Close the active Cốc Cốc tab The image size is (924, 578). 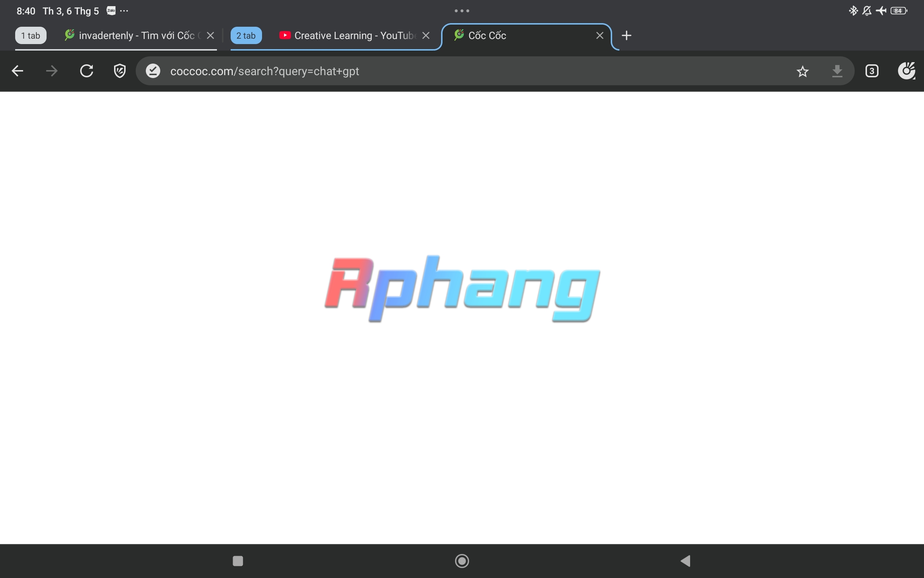600,35
